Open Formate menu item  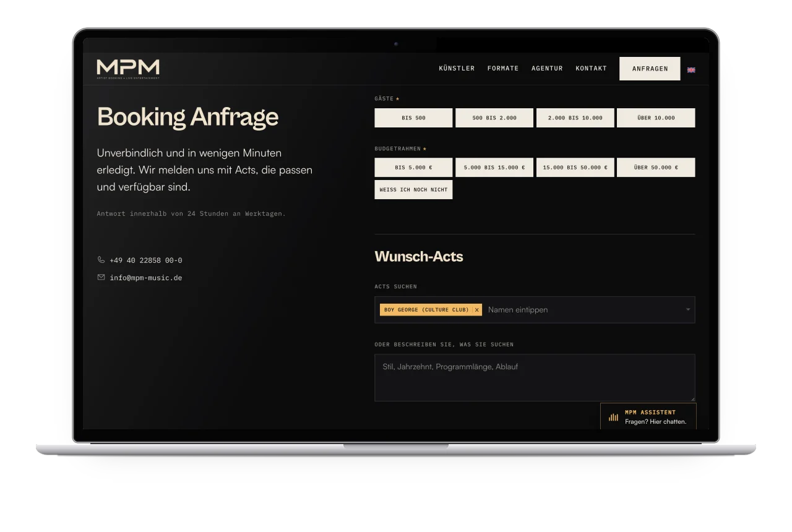[x=503, y=69]
